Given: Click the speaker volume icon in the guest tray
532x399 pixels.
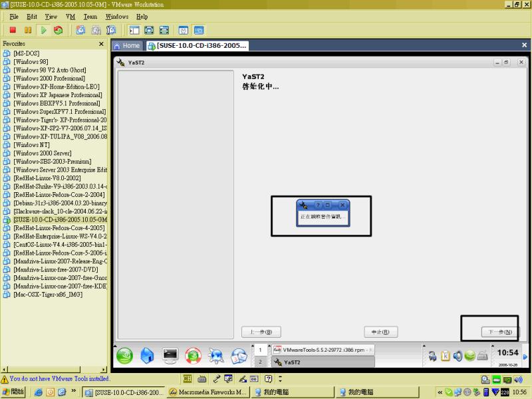Looking at the screenshot, I should click(458, 356).
